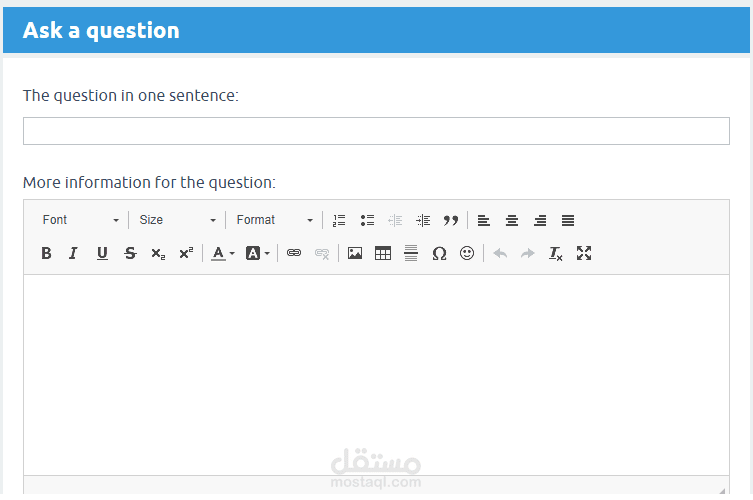The image size is (753, 500).
Task: Insert a table
Action: coord(383,253)
